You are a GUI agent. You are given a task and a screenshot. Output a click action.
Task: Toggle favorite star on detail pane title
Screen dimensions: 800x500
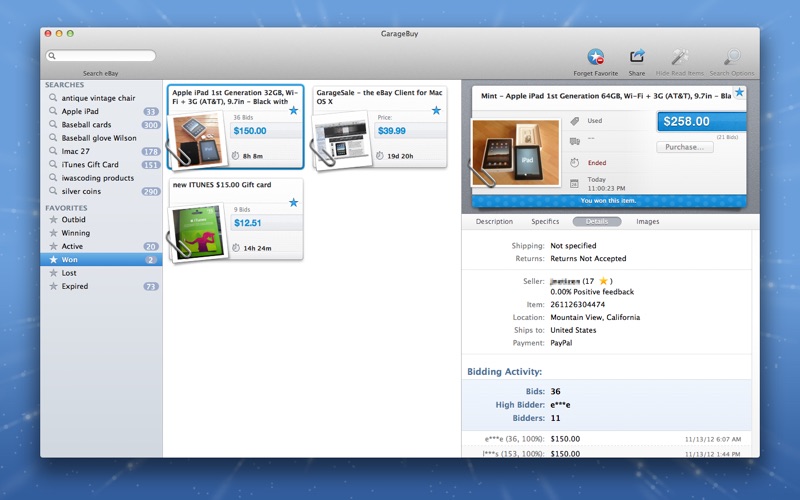(739, 92)
